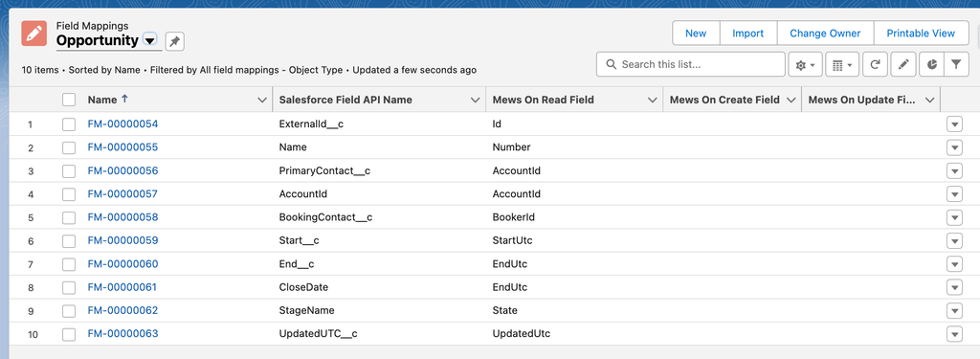The image size is (980, 359).
Task: Select checkbox for FM-00000061
Action: click(69, 288)
